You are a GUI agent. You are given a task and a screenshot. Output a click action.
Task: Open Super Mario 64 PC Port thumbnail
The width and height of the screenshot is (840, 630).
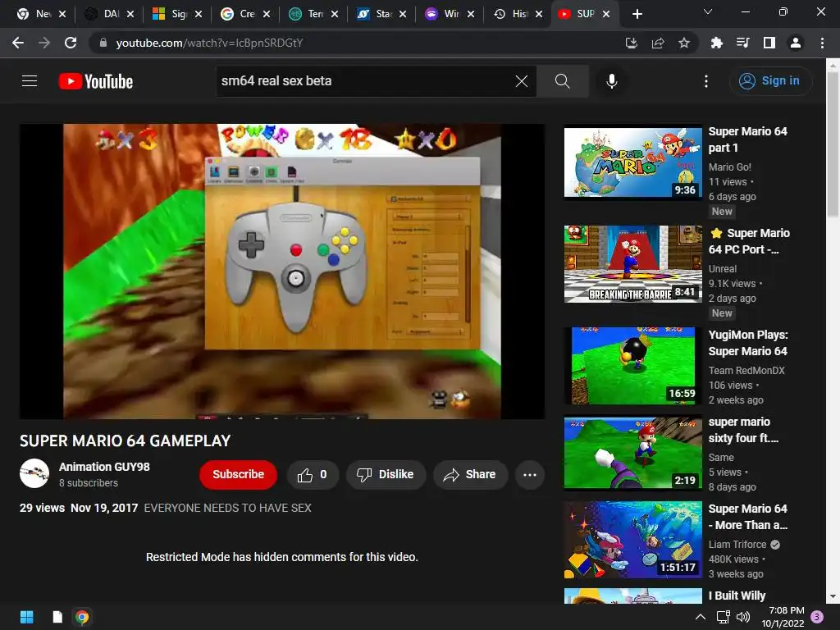pos(632,263)
